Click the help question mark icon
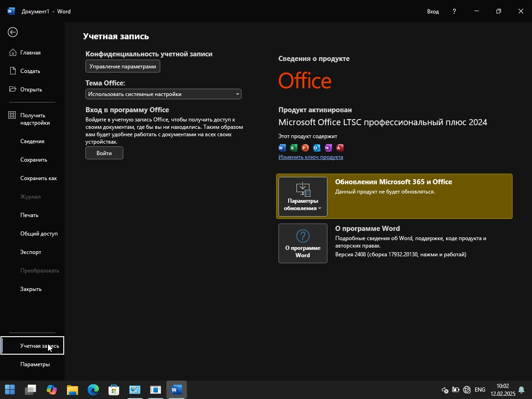532x399 pixels. [x=454, y=11]
